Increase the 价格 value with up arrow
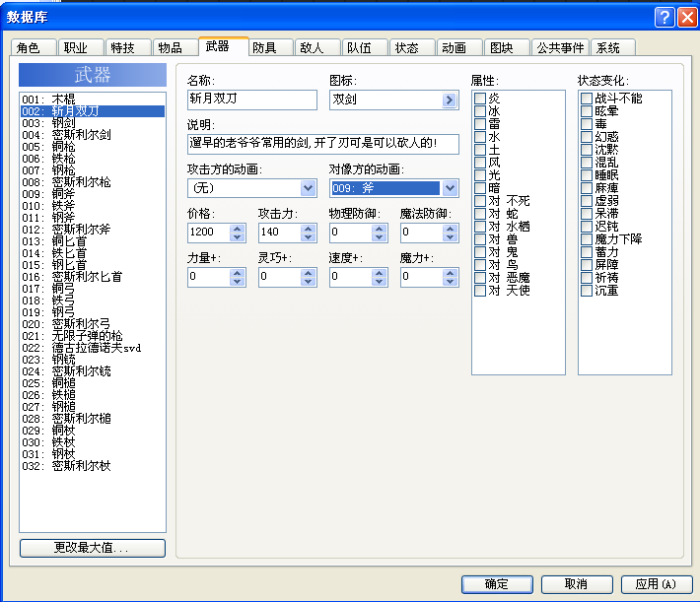The width and height of the screenshot is (700, 602). click(237, 229)
